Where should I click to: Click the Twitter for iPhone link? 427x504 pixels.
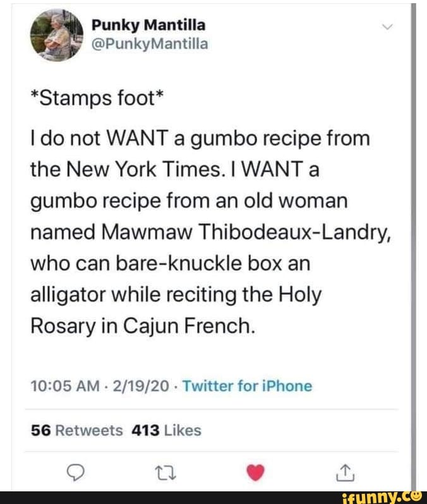click(x=247, y=386)
